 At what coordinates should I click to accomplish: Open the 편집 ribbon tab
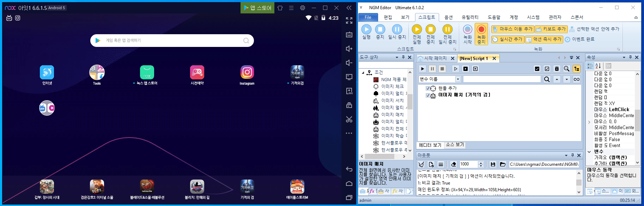pyautogui.click(x=388, y=17)
